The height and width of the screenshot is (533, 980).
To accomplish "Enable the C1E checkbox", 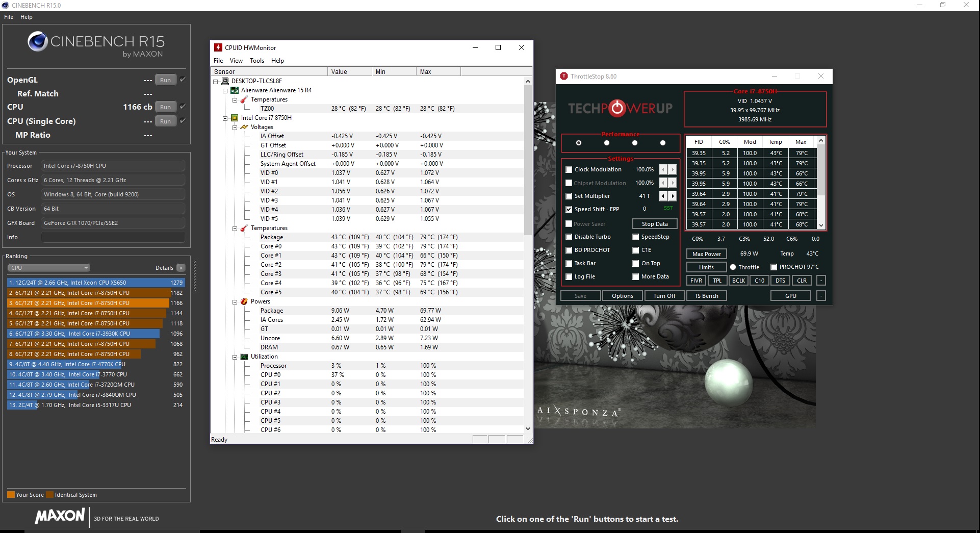I will (x=636, y=250).
